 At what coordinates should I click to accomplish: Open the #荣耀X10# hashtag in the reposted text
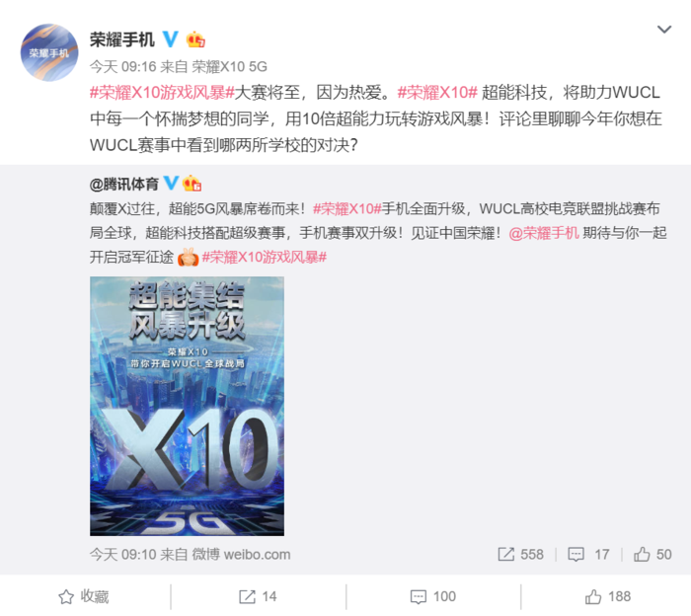(x=346, y=208)
